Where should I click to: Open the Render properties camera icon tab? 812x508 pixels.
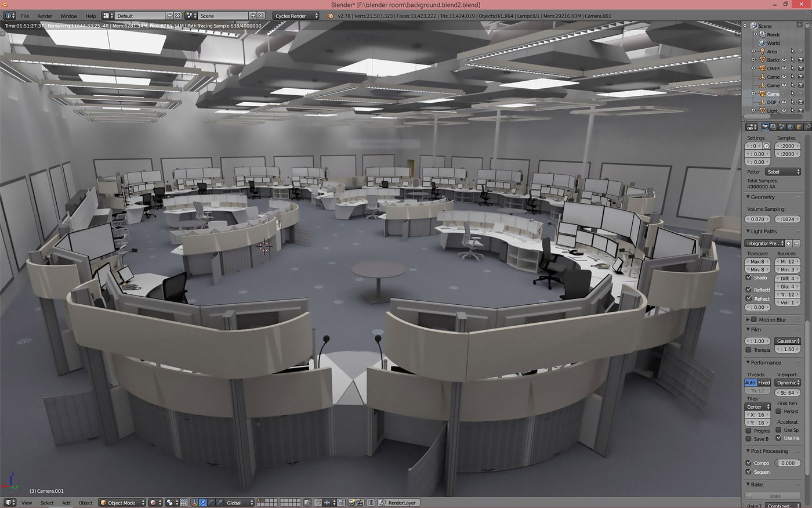[x=766, y=127]
